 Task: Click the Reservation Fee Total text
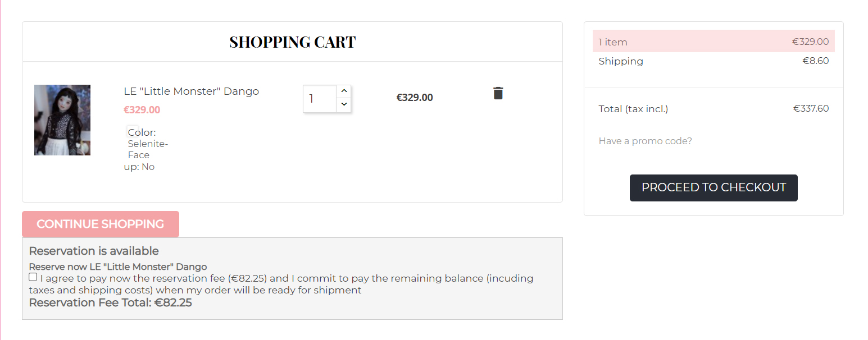coord(110,303)
